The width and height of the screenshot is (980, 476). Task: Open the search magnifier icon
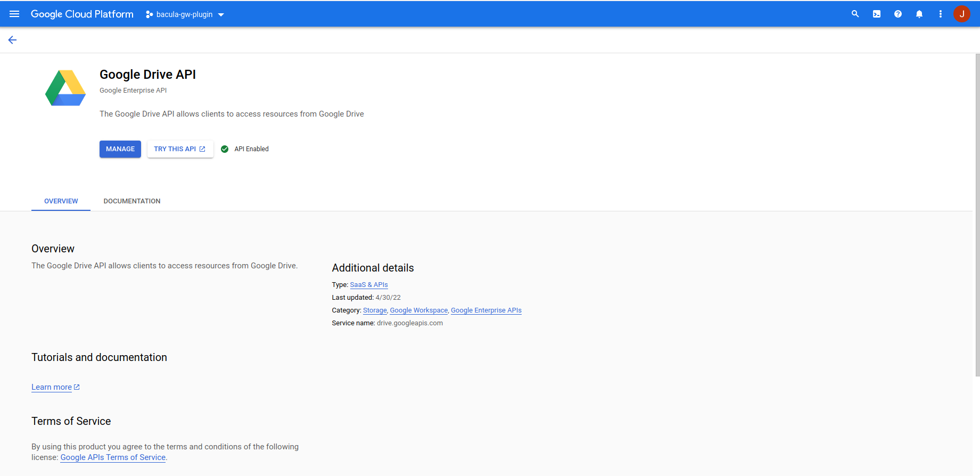pyautogui.click(x=855, y=14)
